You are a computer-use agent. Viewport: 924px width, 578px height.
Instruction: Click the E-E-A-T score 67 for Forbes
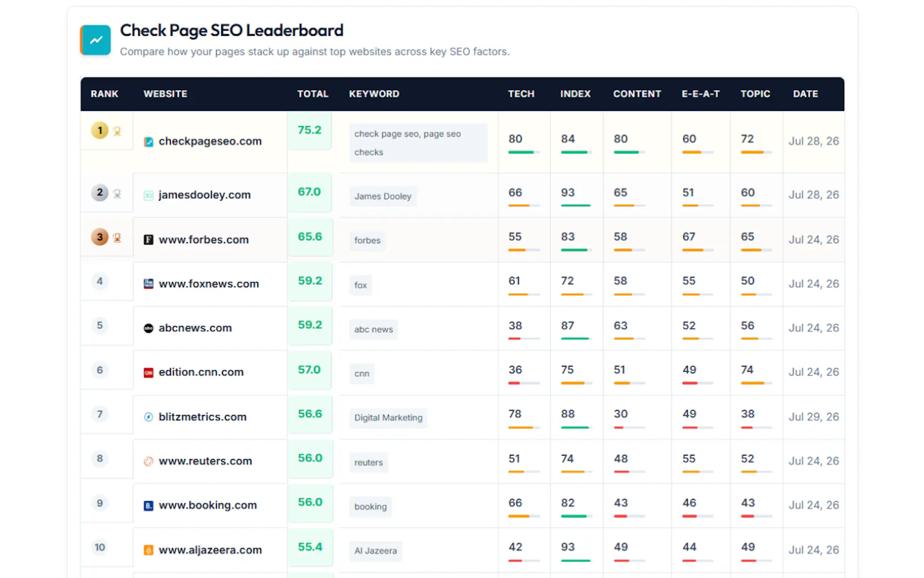point(688,237)
